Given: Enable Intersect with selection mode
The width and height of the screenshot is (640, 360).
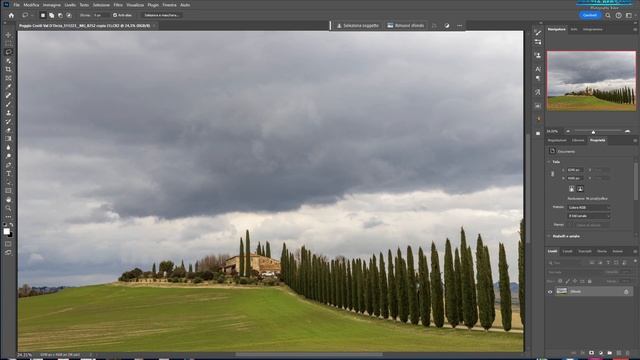Looking at the screenshot, I should 69,15.
